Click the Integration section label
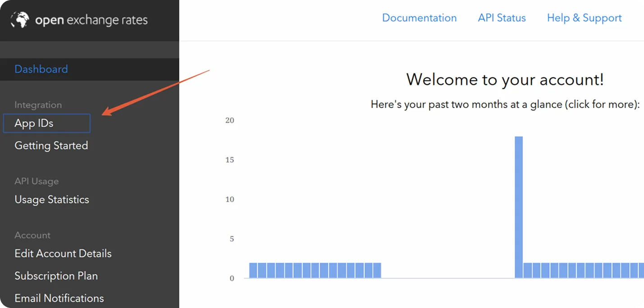Image resolution: width=644 pixels, height=308 pixels. (38, 105)
